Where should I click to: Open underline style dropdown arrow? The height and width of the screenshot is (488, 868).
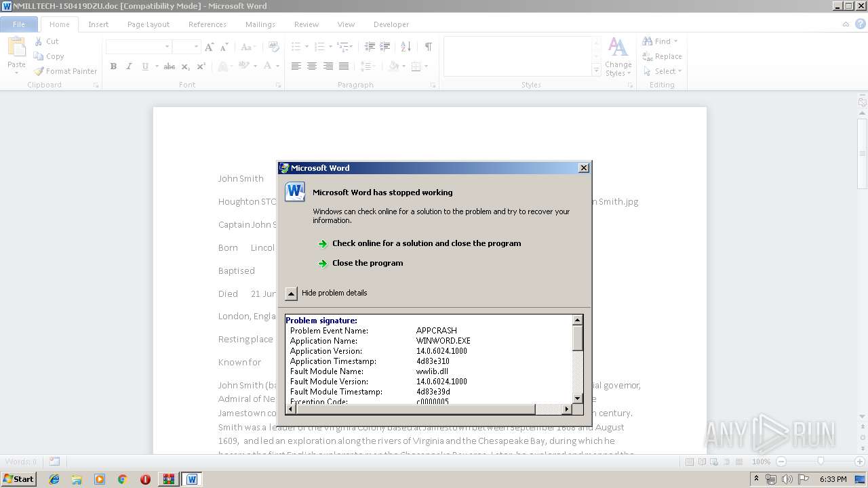pos(157,66)
